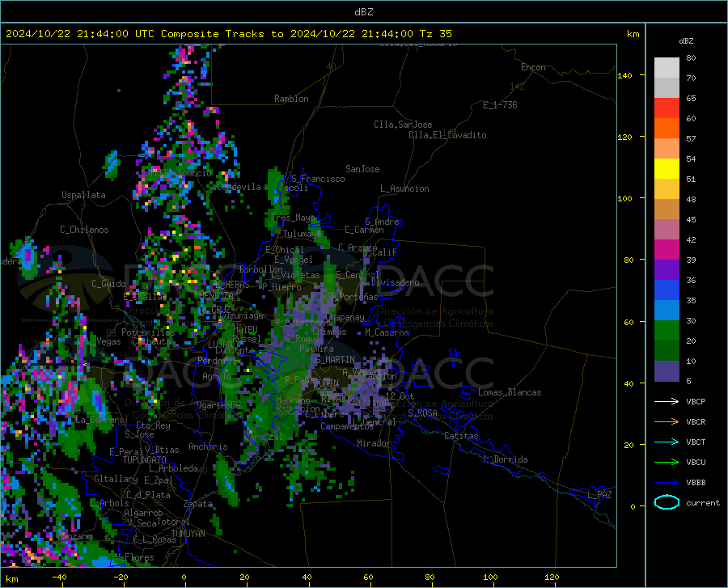
Task: Click the 'Potrerillos' map label
Action: [x=148, y=332]
